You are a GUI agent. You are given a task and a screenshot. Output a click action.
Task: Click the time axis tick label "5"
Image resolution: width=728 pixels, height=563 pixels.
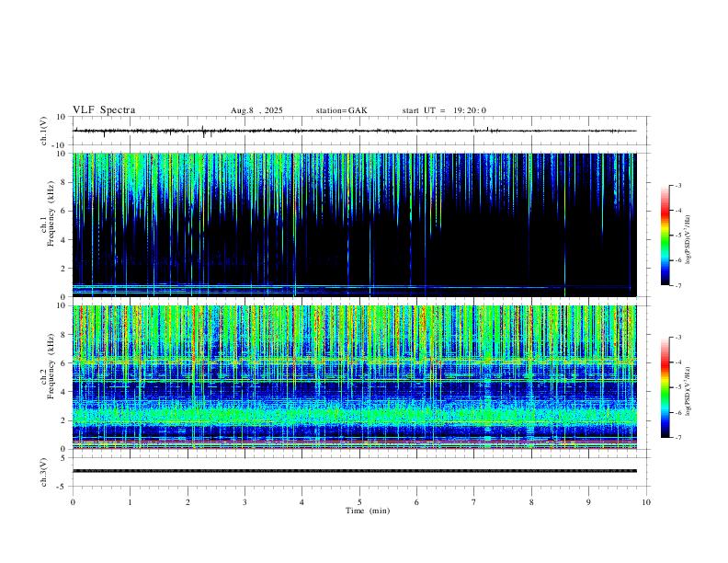pyautogui.click(x=359, y=502)
